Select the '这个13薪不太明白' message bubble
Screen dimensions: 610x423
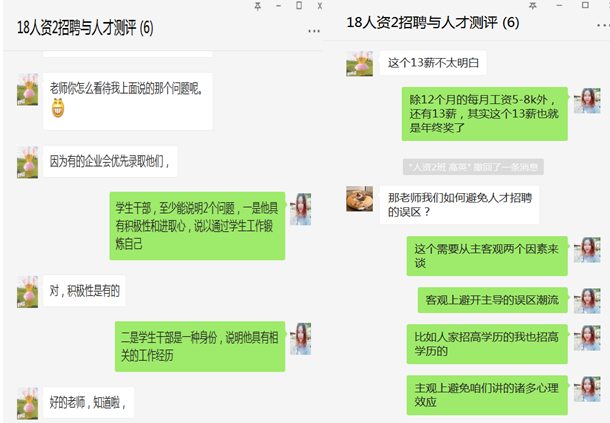(433, 63)
